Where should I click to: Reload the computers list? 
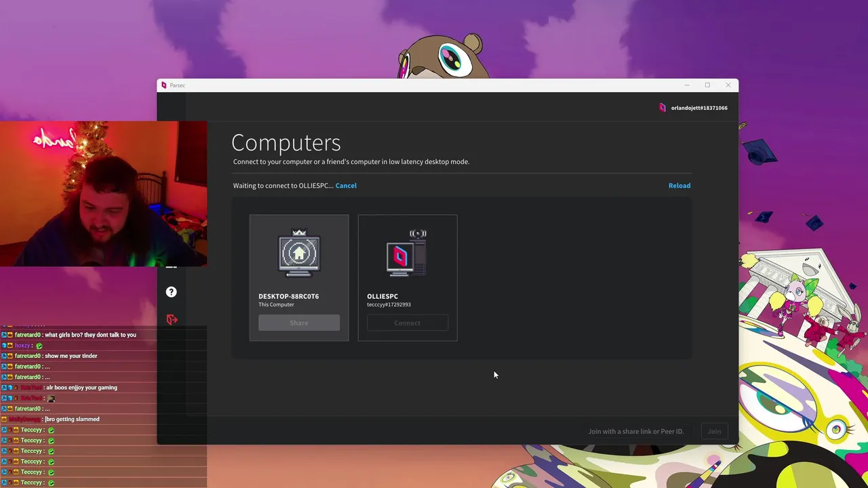(679, 186)
